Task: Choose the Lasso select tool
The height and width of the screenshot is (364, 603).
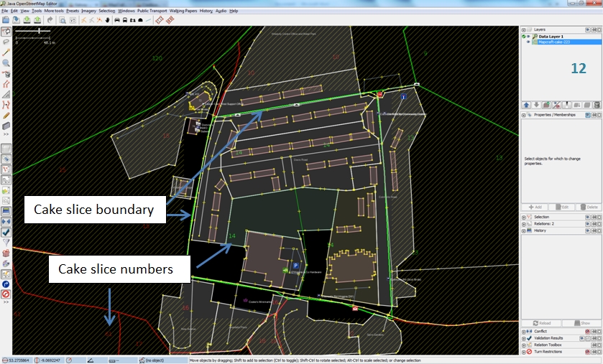Action: pyautogui.click(x=6, y=42)
